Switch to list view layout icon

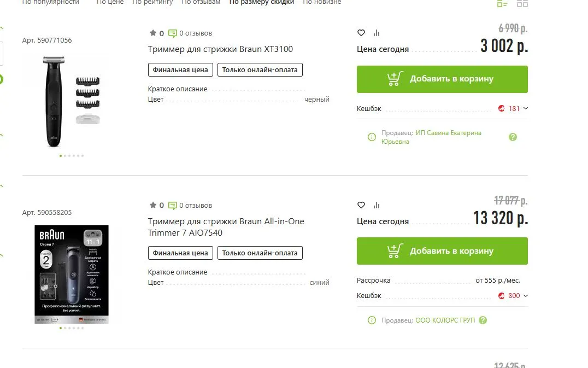click(x=502, y=3)
